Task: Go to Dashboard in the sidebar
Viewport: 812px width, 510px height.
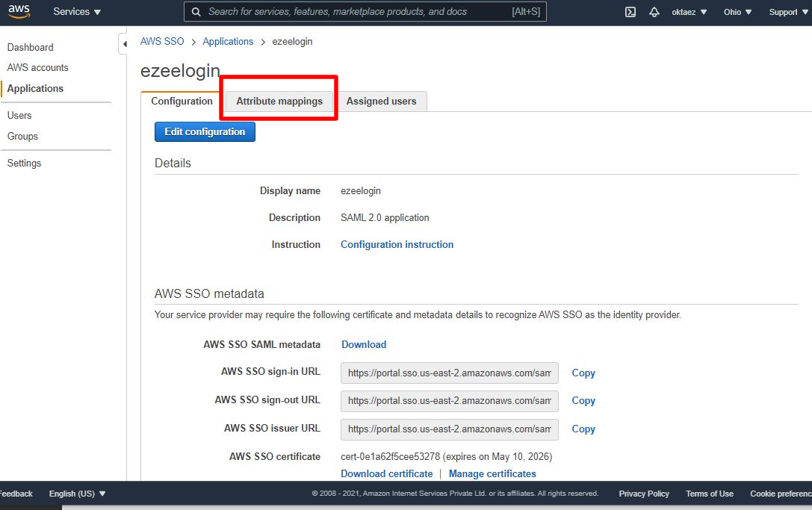Action: pos(30,47)
